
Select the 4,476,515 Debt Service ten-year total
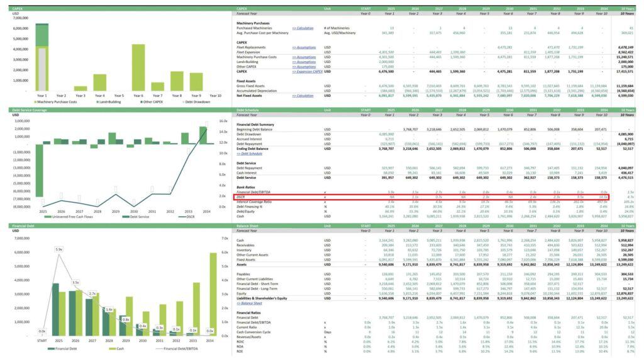625,178
